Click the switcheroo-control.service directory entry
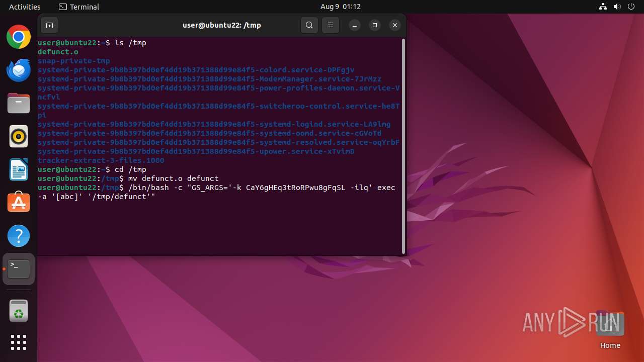 click(218, 111)
